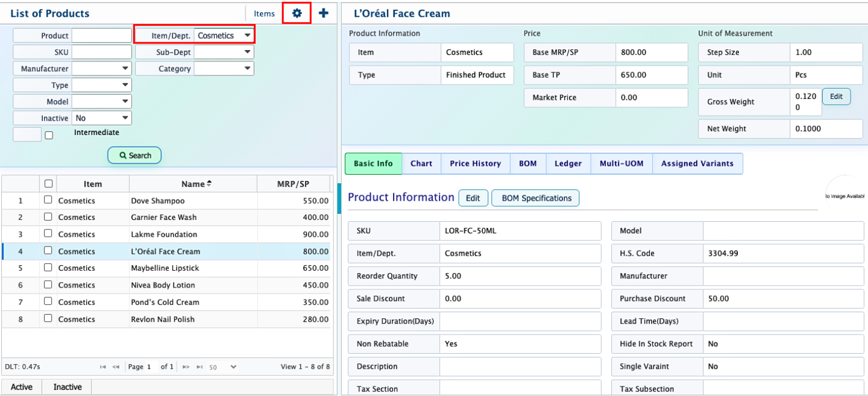
Task: Open the Manufacturer filter dropdown
Action: tap(102, 69)
